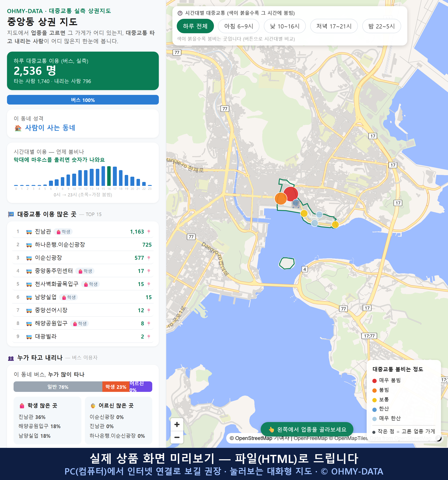Click the 학생 badge in 남양실업 row

(69, 297)
